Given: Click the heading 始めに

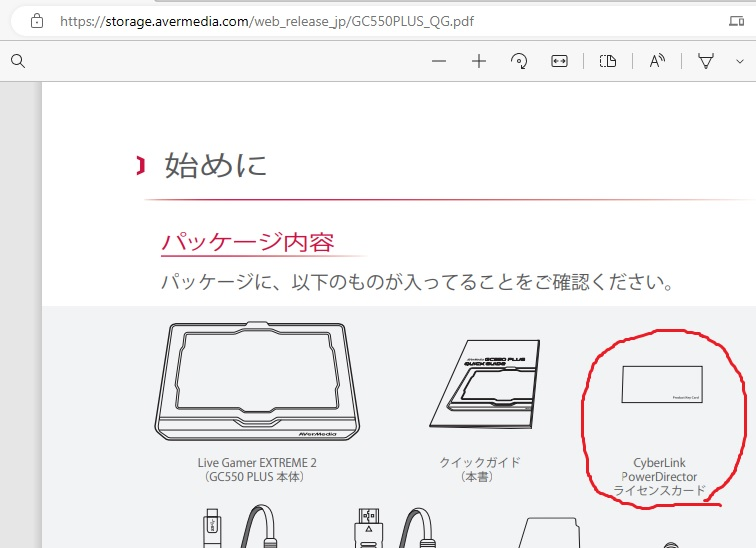Looking at the screenshot, I should point(216,165).
